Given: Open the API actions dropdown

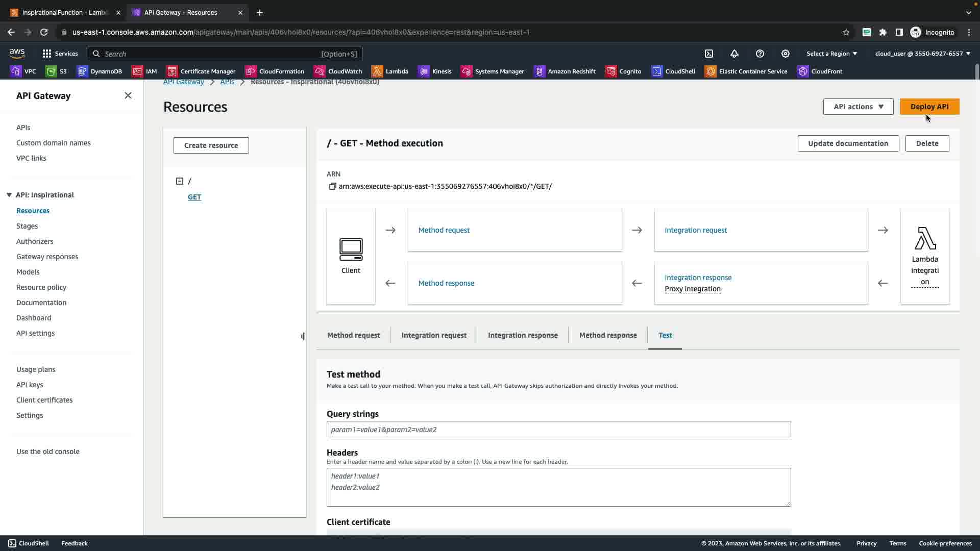Looking at the screenshot, I should 858,107.
